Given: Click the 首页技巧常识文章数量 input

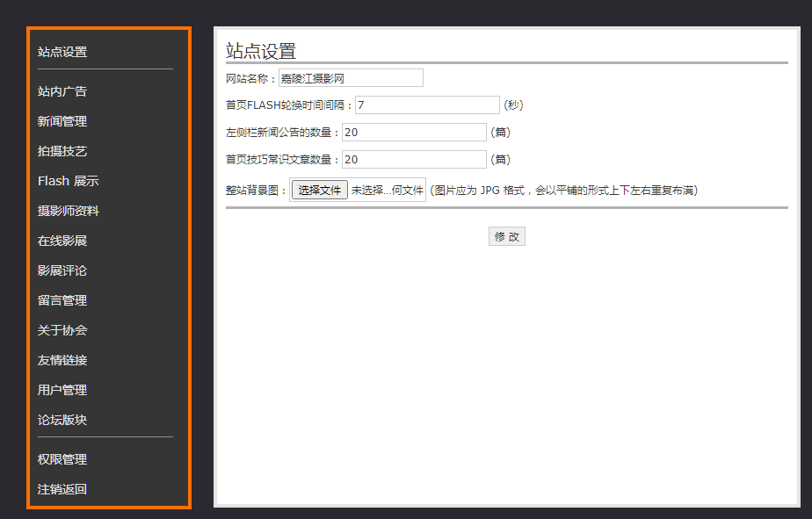Looking at the screenshot, I should [414, 159].
